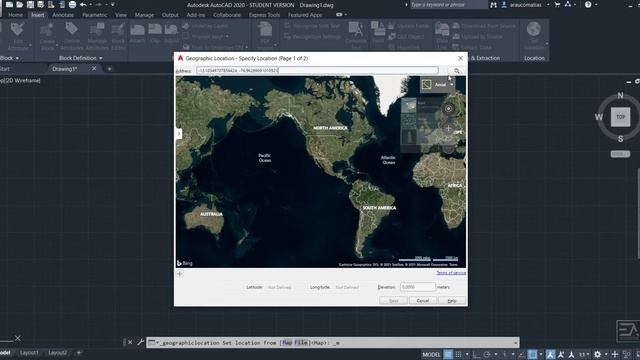Toggle annotation visibility icon in status bar
The image size is (640, 360).
550,354
